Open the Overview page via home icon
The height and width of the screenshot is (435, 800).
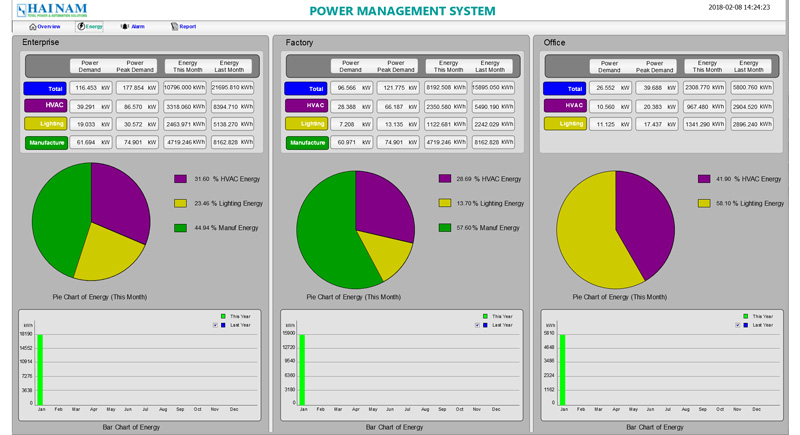pyautogui.click(x=33, y=27)
